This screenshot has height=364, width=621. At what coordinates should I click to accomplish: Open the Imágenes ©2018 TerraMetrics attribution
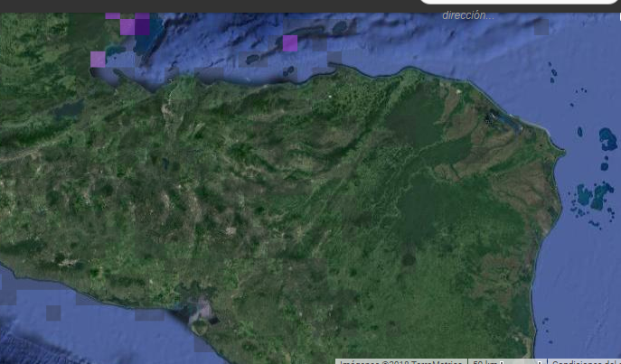[x=401, y=361]
